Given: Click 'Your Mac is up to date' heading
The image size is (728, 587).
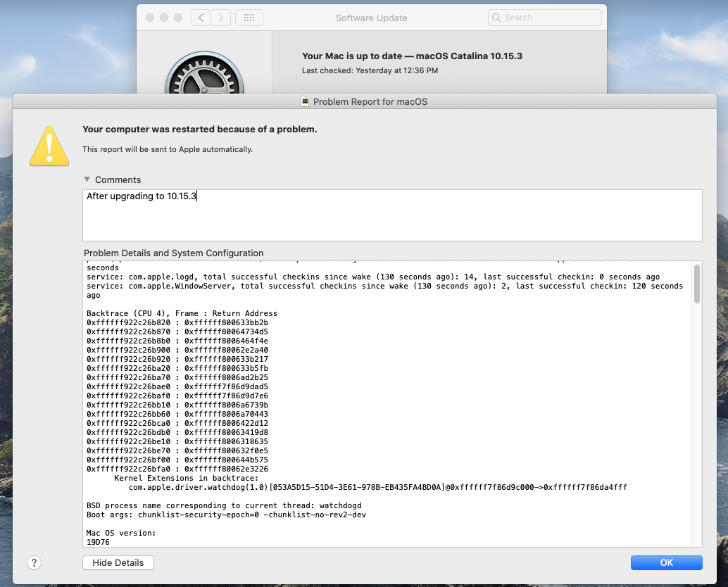Looking at the screenshot, I should click(412, 56).
